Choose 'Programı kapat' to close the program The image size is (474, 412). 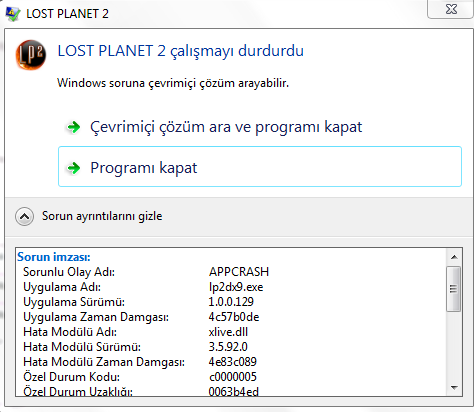[260, 166]
